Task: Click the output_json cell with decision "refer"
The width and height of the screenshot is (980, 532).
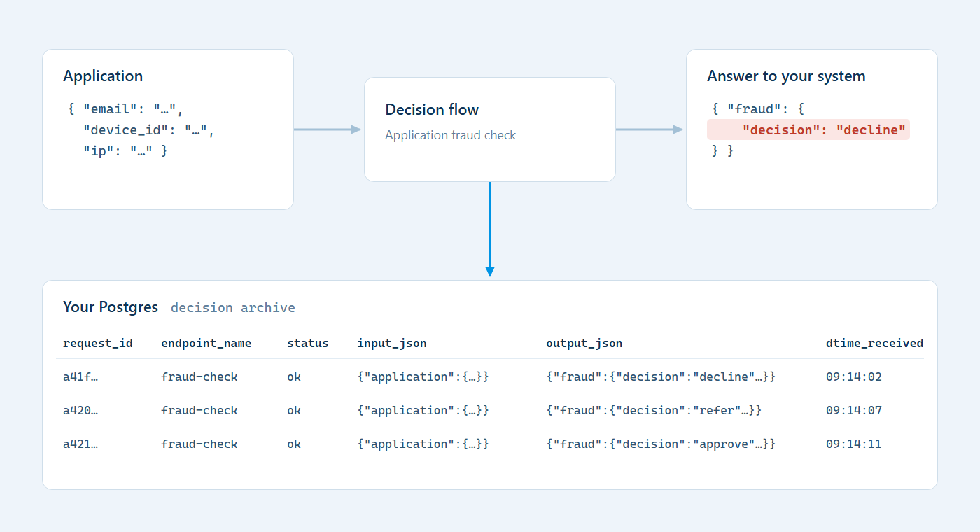Action: [x=654, y=410]
